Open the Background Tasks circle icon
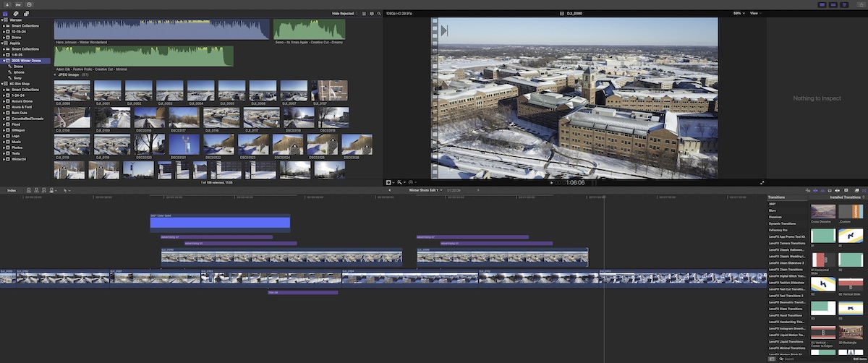Screen dimensions: 868x363 (29, 4)
